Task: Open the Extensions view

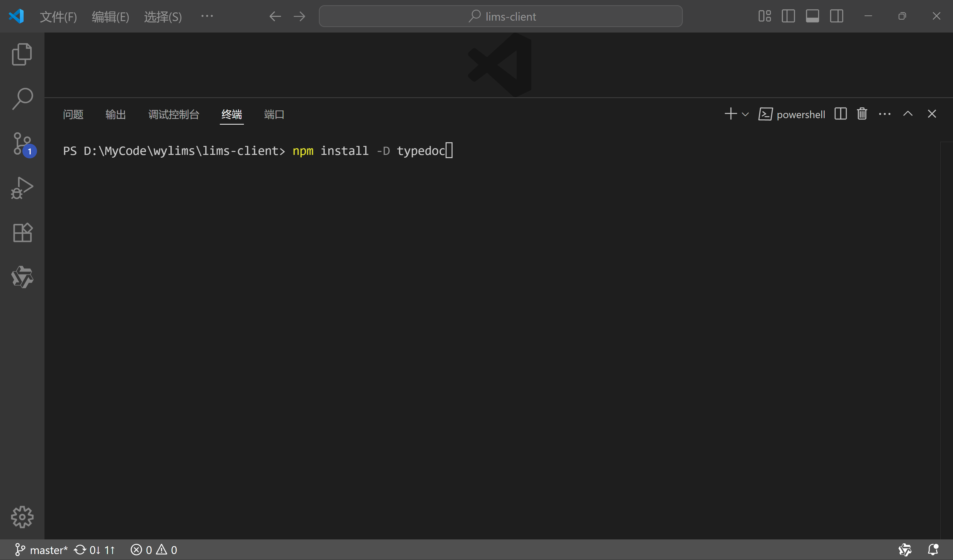Action: coord(22,232)
